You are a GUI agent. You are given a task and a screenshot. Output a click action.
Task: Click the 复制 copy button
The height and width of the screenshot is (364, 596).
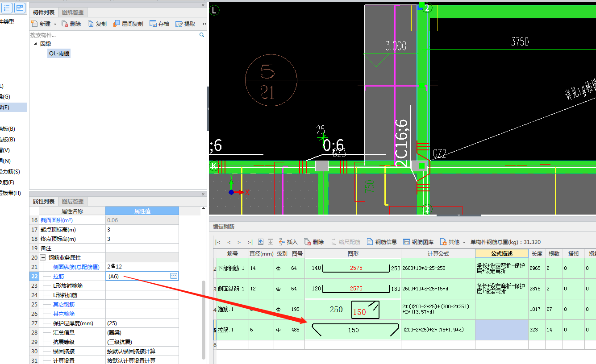tap(97, 24)
